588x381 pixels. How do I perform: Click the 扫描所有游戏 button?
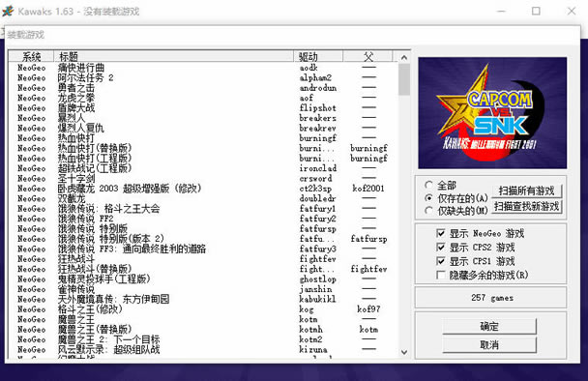[526, 190]
